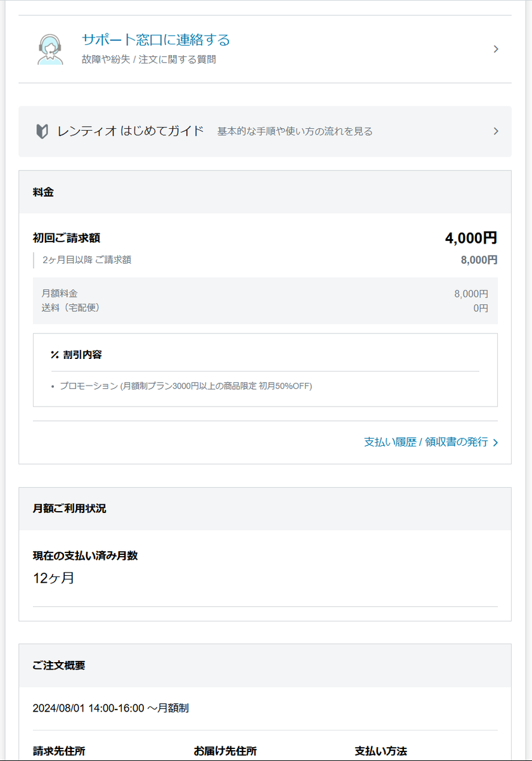Click the 請求先住所 heading

(59, 751)
